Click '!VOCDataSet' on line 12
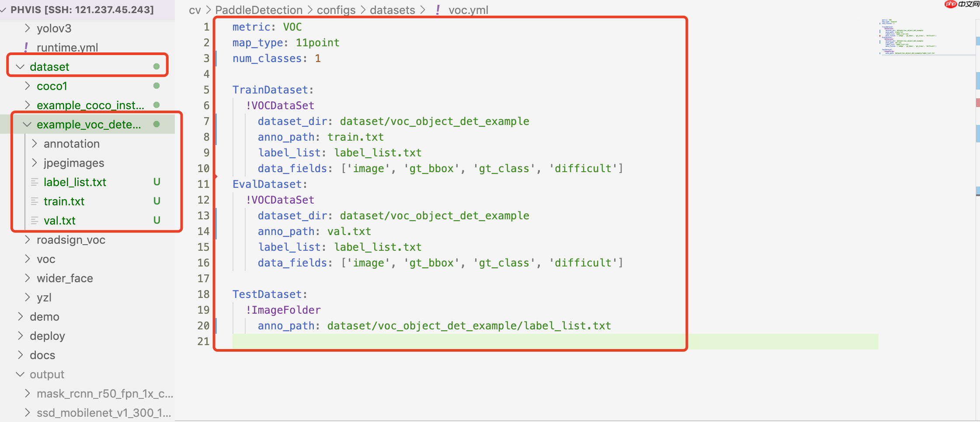This screenshot has height=422, width=980. point(280,200)
